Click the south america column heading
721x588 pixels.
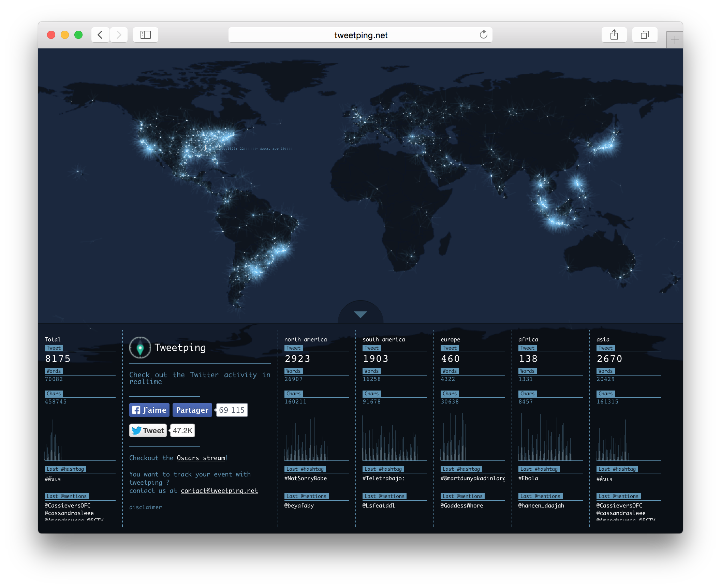(384, 339)
